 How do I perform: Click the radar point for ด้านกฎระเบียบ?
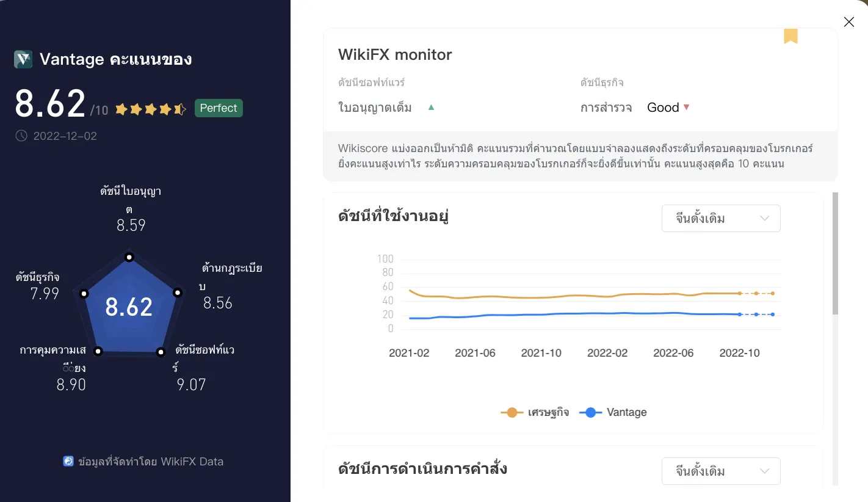click(178, 293)
